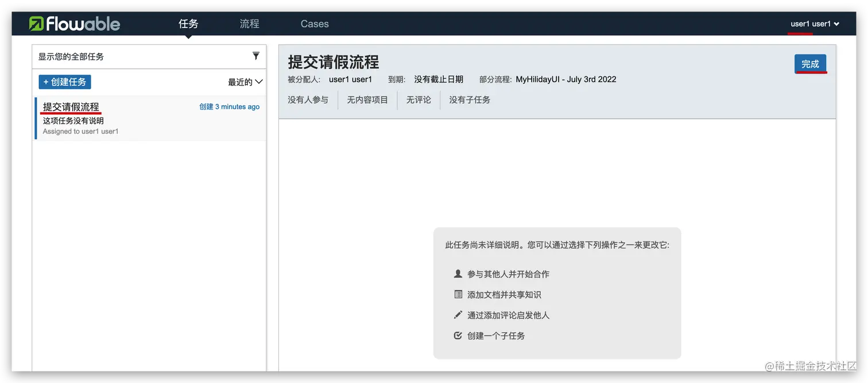
Task: Click the Flowable logo
Action: pyautogui.click(x=75, y=24)
